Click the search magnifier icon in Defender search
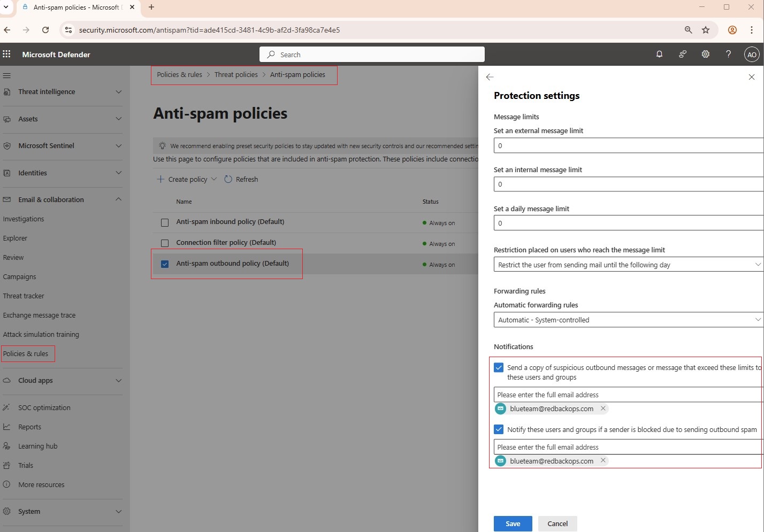The height and width of the screenshot is (532, 764). point(271,55)
